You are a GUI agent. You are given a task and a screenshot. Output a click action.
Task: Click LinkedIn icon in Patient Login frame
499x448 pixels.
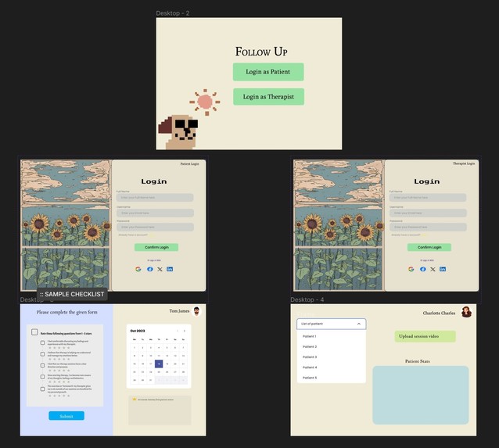[x=170, y=269]
